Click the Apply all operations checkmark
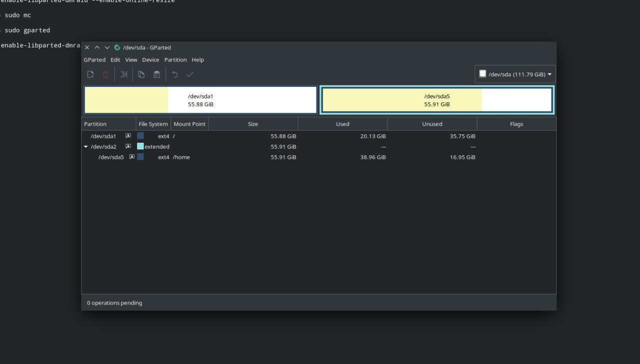This screenshot has height=364, width=640. pyautogui.click(x=190, y=74)
